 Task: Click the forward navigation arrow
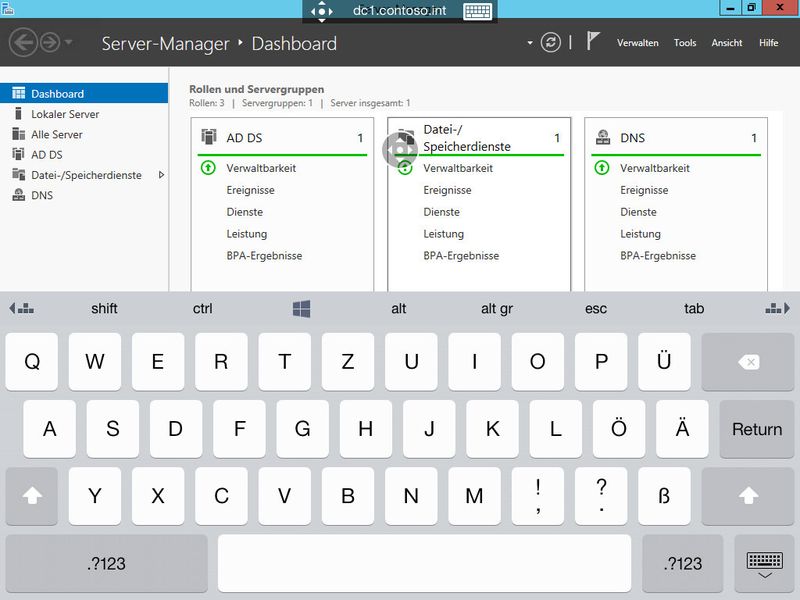pyautogui.click(x=50, y=42)
